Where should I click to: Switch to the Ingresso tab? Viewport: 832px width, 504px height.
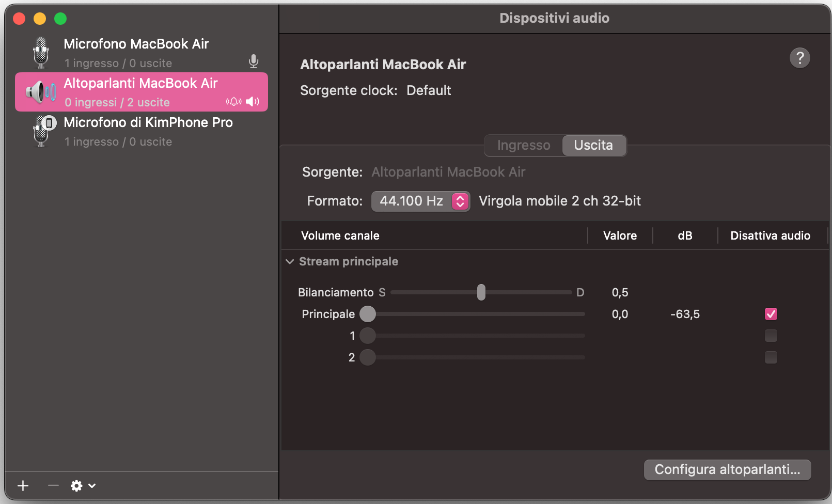point(523,145)
